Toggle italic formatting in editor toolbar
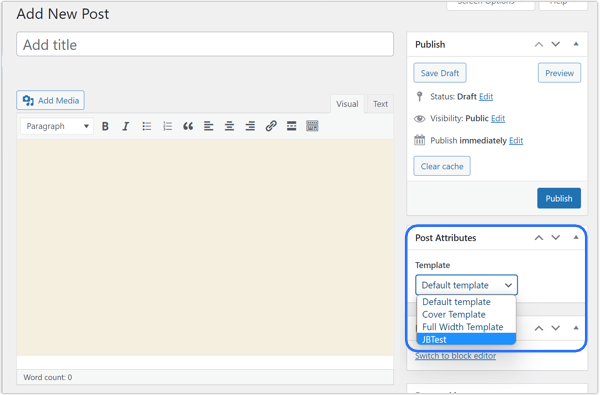 click(126, 126)
